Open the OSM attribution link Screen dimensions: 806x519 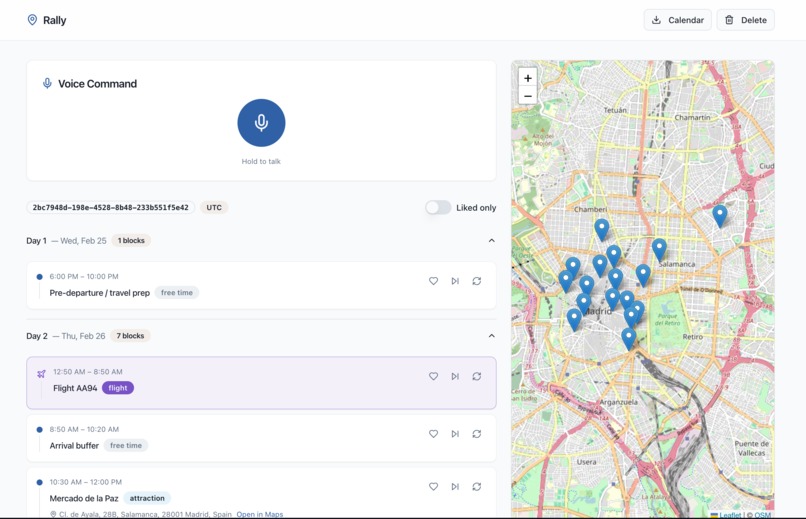(763, 514)
